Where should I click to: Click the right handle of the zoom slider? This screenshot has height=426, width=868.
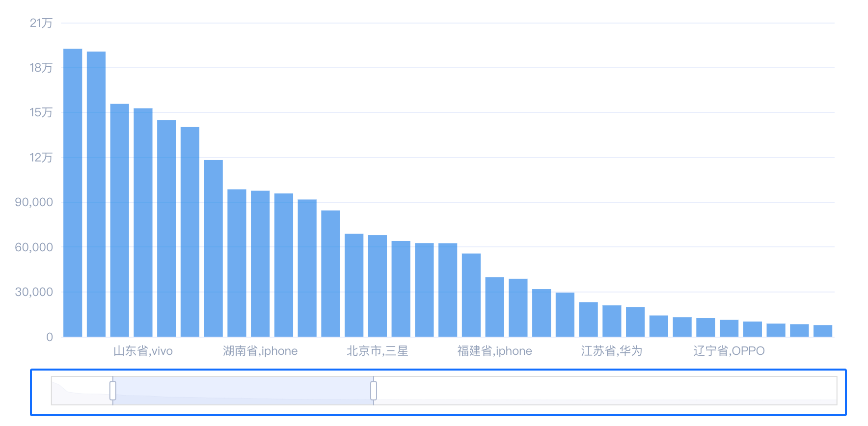coord(374,391)
